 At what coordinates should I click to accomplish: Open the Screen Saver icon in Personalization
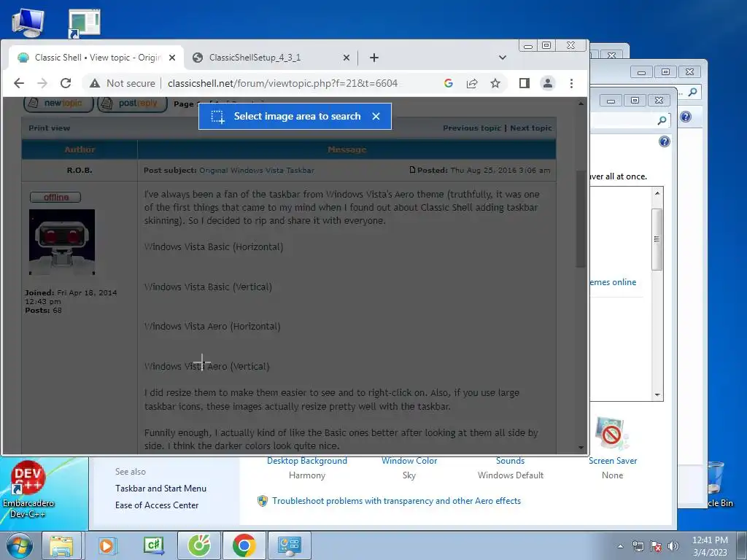(612, 433)
